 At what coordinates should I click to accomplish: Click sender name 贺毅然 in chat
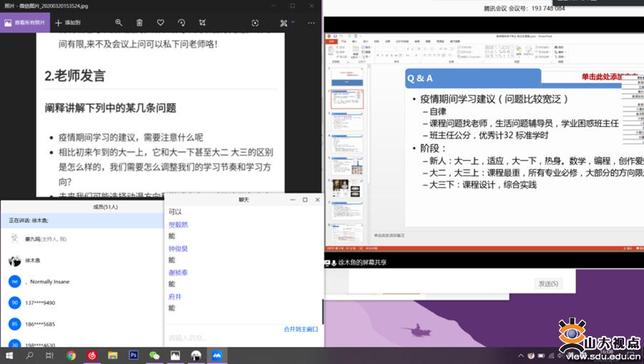177,225
